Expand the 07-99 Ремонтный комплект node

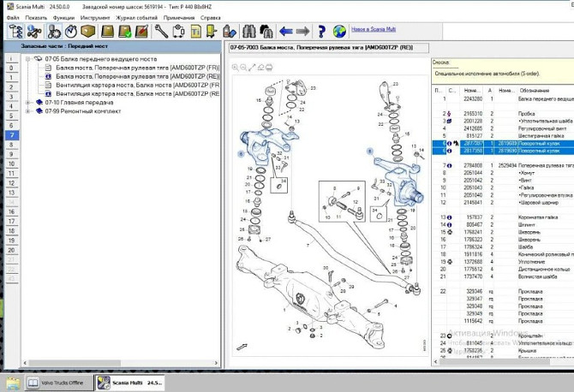pyautogui.click(x=27, y=110)
